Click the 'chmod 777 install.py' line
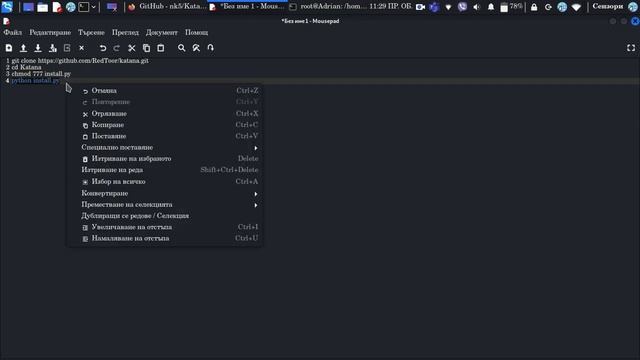Image resolution: width=640 pixels, height=360 pixels. 41,74
